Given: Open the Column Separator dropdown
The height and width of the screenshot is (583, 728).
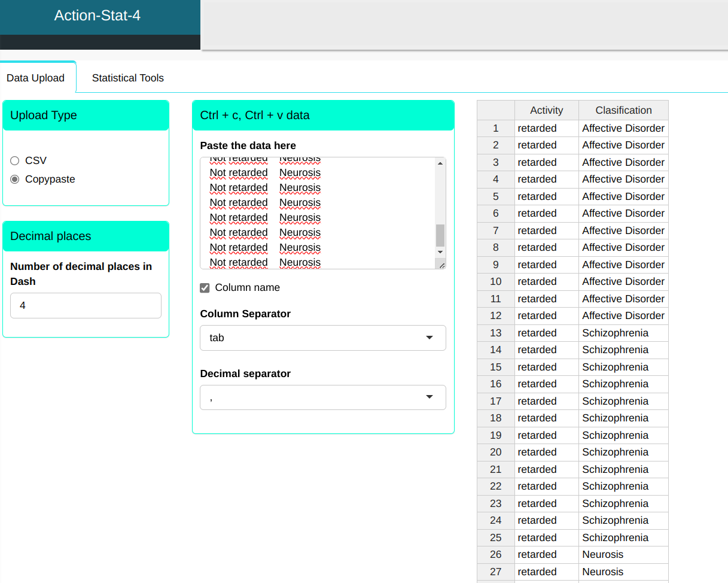Looking at the screenshot, I should (322, 338).
